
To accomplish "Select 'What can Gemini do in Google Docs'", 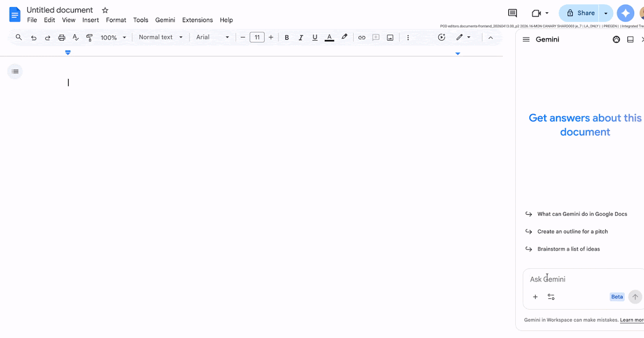I will [x=582, y=214].
